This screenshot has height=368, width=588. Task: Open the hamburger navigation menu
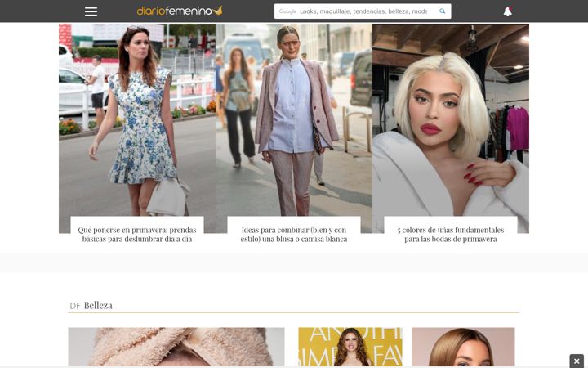91,11
